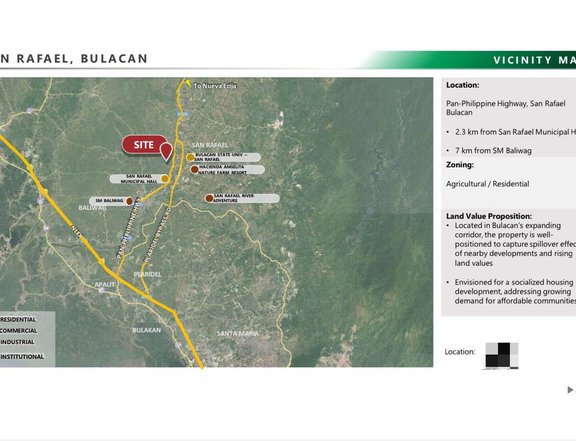Click the '2.3 km from San Rafael Municipal' bullet
The height and width of the screenshot is (441, 576).
coord(511,132)
